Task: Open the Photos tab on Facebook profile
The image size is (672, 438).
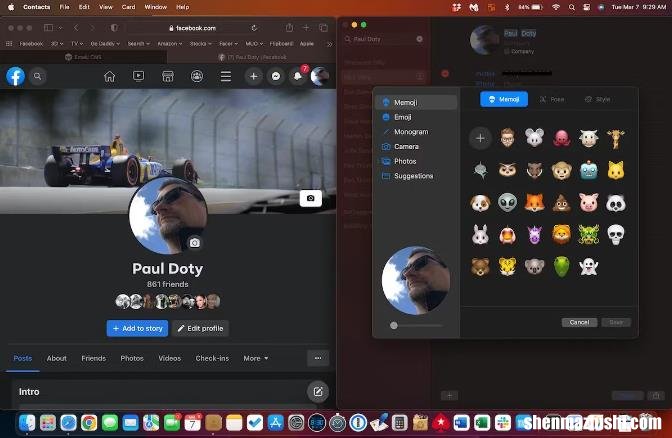Action: click(132, 358)
